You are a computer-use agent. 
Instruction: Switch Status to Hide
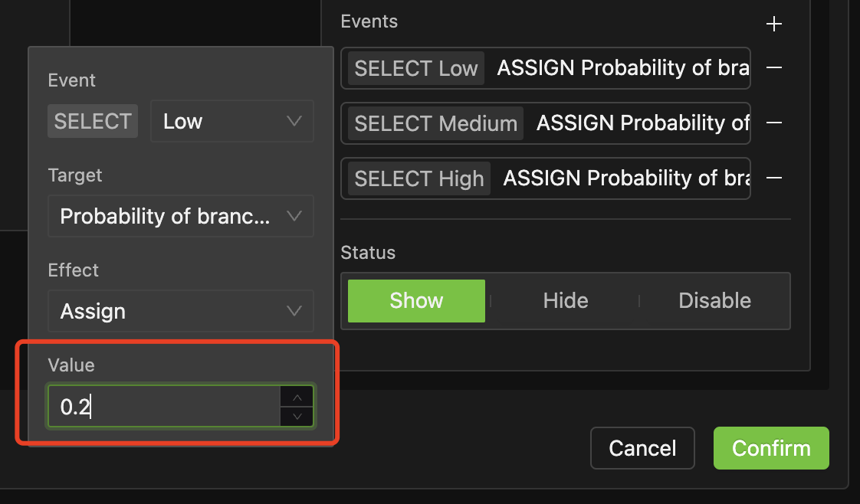pyautogui.click(x=565, y=300)
